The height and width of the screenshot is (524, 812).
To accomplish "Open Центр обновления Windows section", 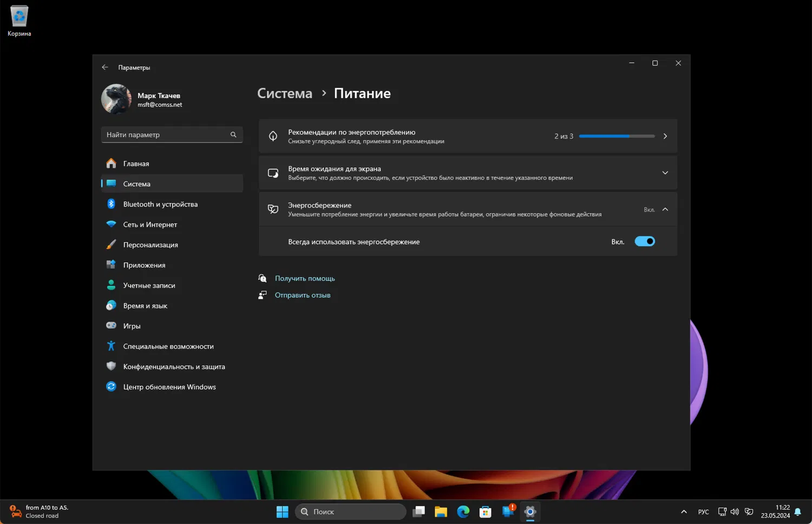I will pyautogui.click(x=169, y=387).
